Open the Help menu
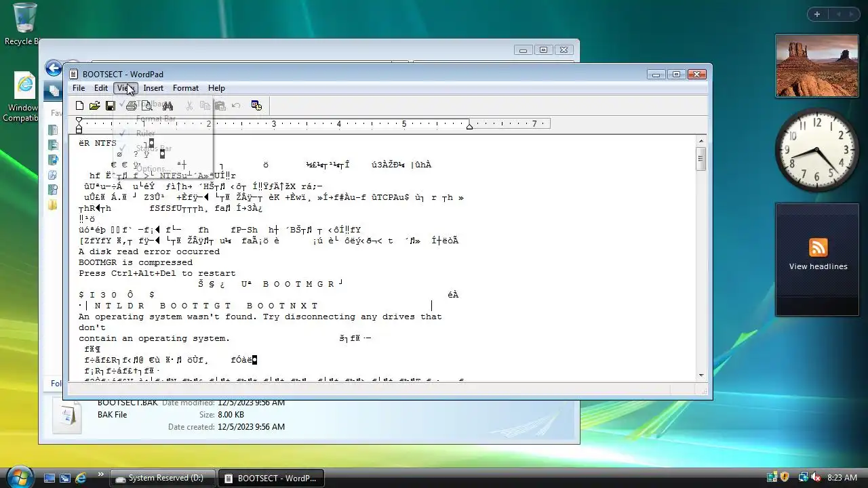 (216, 88)
